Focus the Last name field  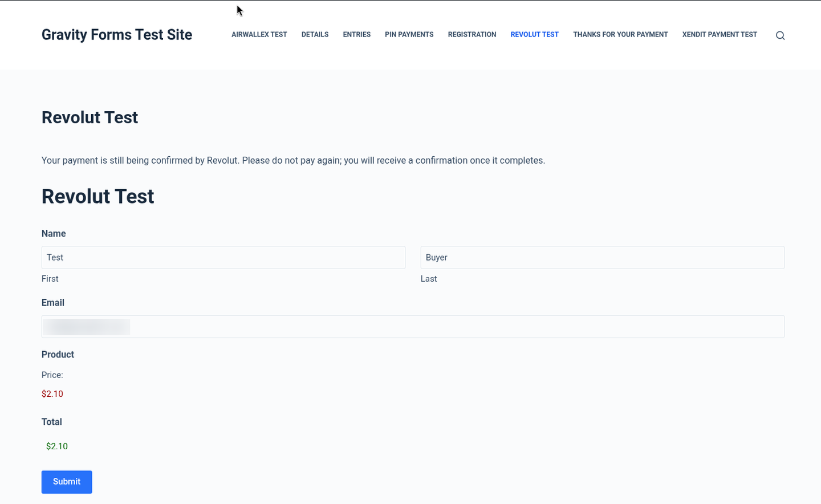[x=603, y=258]
